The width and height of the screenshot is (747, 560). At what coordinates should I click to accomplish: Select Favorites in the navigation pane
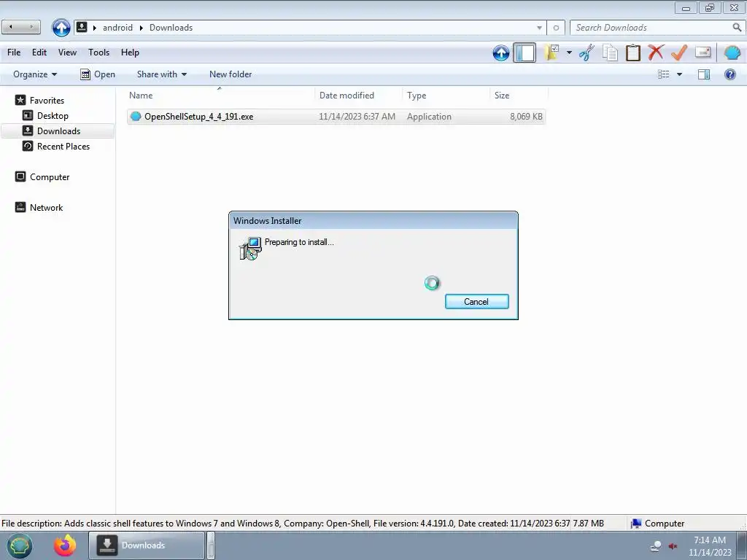[x=39, y=101]
